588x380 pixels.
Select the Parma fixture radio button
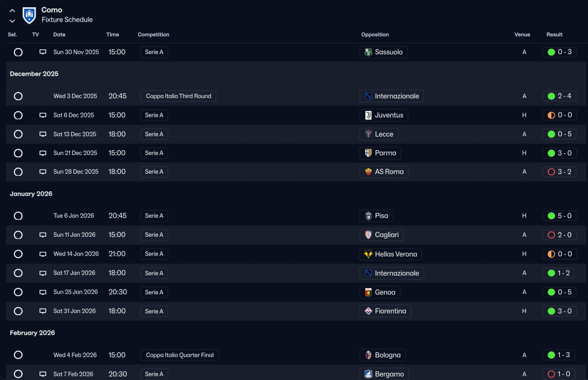18,153
